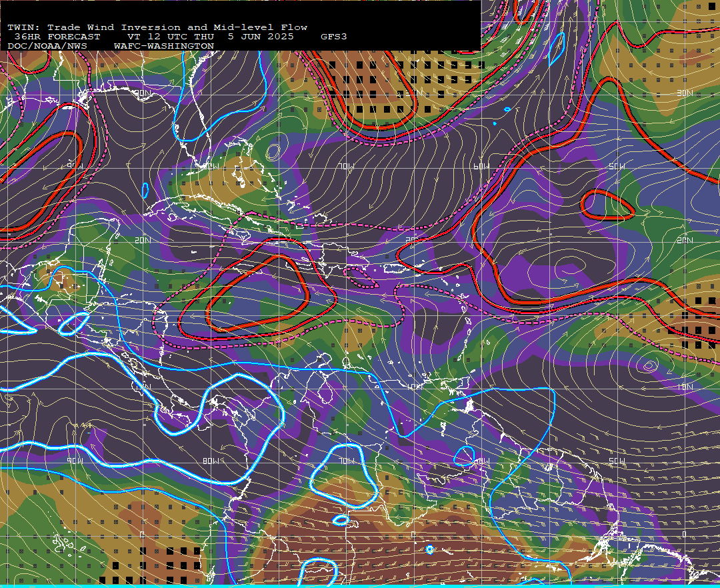Click the "WAFC-WASHINGTON" header text
This screenshot has height=588, width=720.
click(x=164, y=47)
